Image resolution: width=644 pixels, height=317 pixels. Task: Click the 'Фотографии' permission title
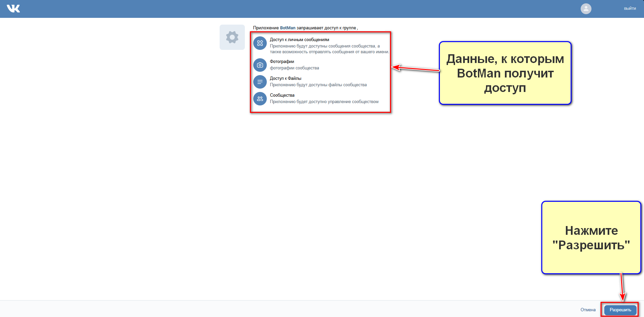(x=282, y=62)
